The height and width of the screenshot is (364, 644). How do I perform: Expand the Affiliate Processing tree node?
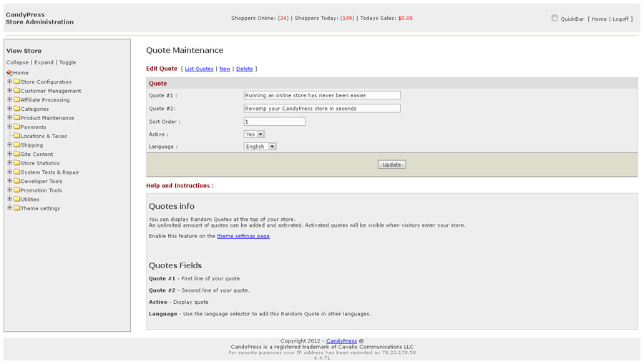tap(10, 99)
